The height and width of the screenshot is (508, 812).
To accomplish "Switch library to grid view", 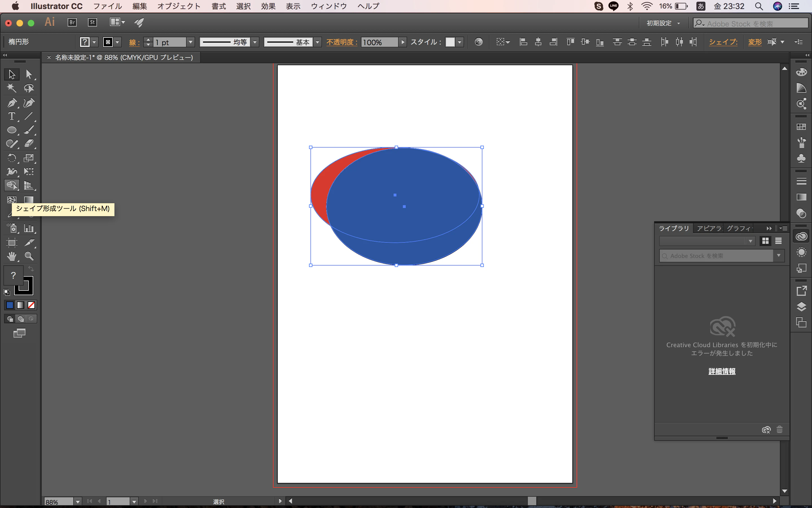I will (x=765, y=241).
